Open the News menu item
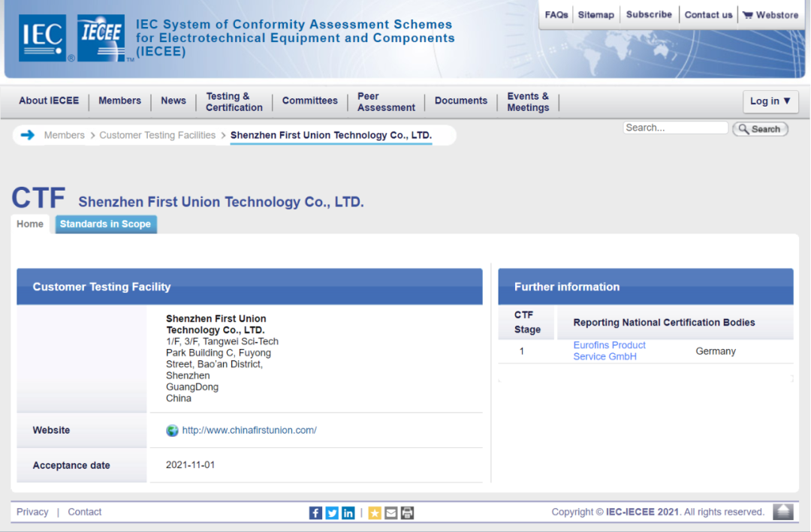Viewport: 811px width, 532px height. point(173,101)
